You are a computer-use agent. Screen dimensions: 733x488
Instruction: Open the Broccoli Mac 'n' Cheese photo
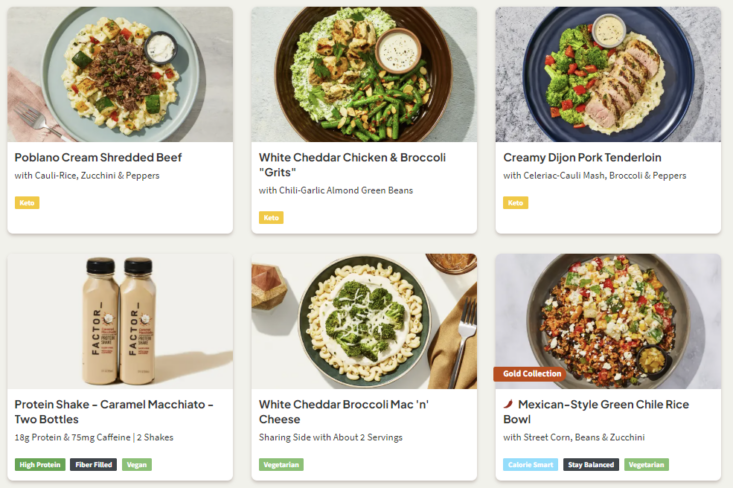click(x=364, y=320)
